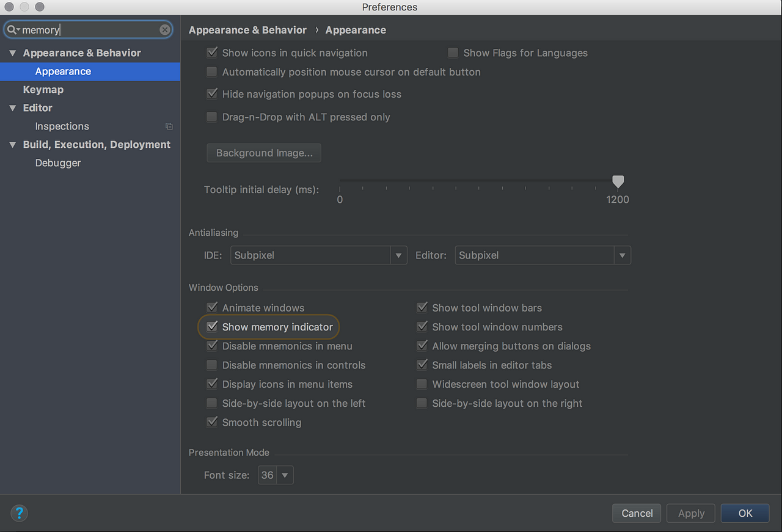Open the Presentation Mode font size dropdown
The width and height of the screenshot is (782, 532).
click(285, 475)
